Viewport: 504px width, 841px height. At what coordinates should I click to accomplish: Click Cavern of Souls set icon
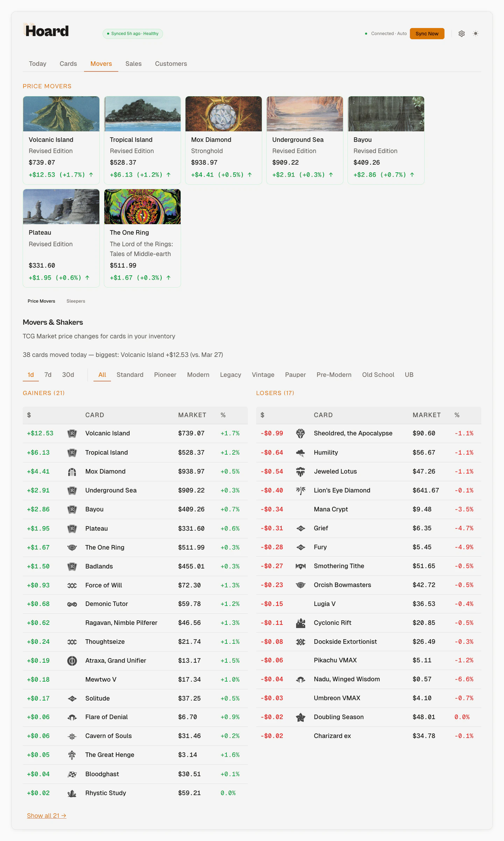tap(72, 736)
